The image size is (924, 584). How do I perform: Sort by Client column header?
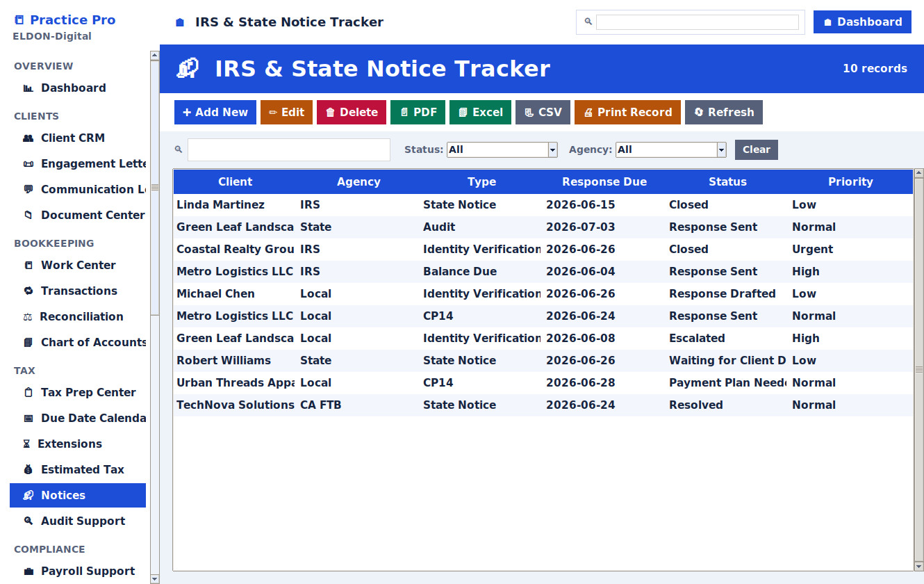point(235,182)
